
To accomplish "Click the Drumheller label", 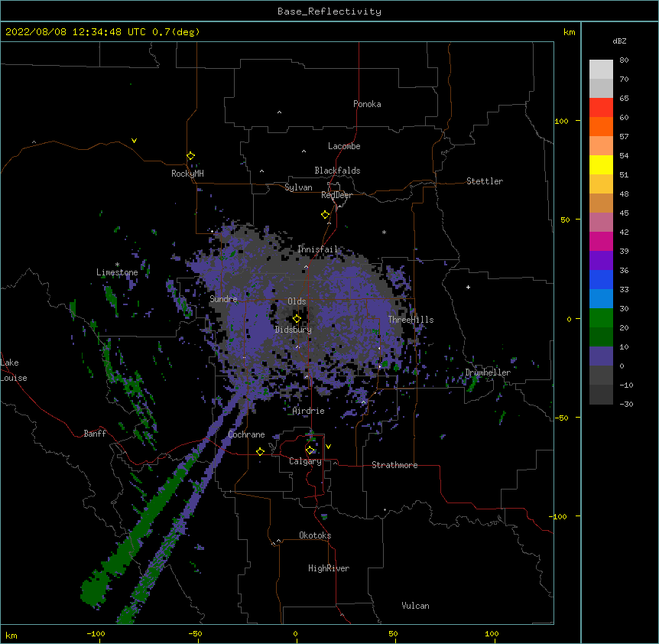I will tap(488, 372).
